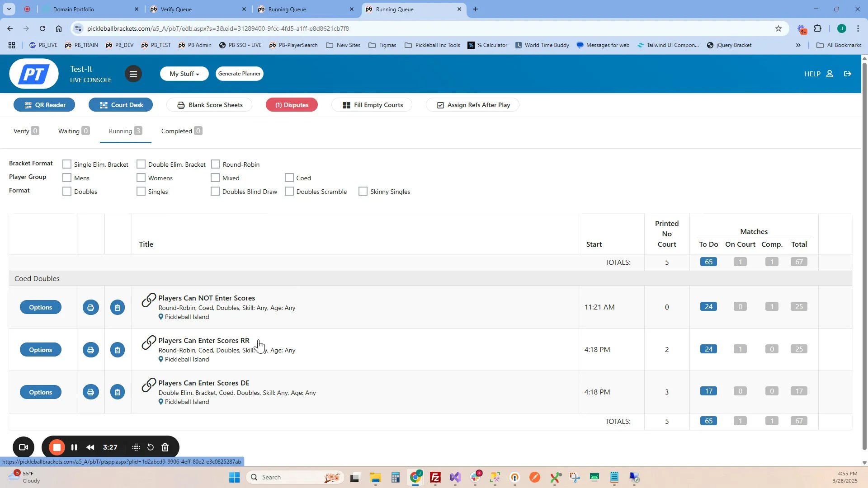The width and height of the screenshot is (868, 488).
Task: Click print icon for Players Can Enter Scores DE
Action: coord(90,392)
